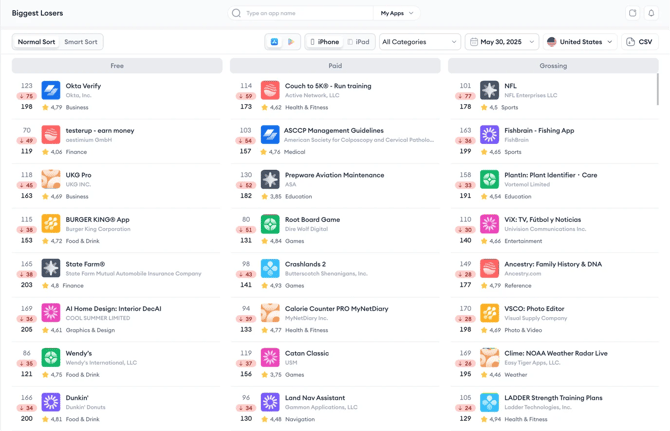Click the Graphics & Design category label
This screenshot has width=670, height=431.
[x=90, y=330]
